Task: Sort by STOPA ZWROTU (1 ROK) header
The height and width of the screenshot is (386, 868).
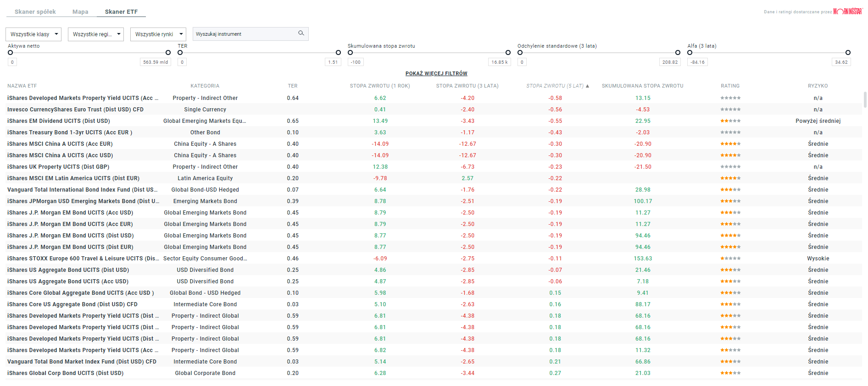Action: [x=380, y=86]
